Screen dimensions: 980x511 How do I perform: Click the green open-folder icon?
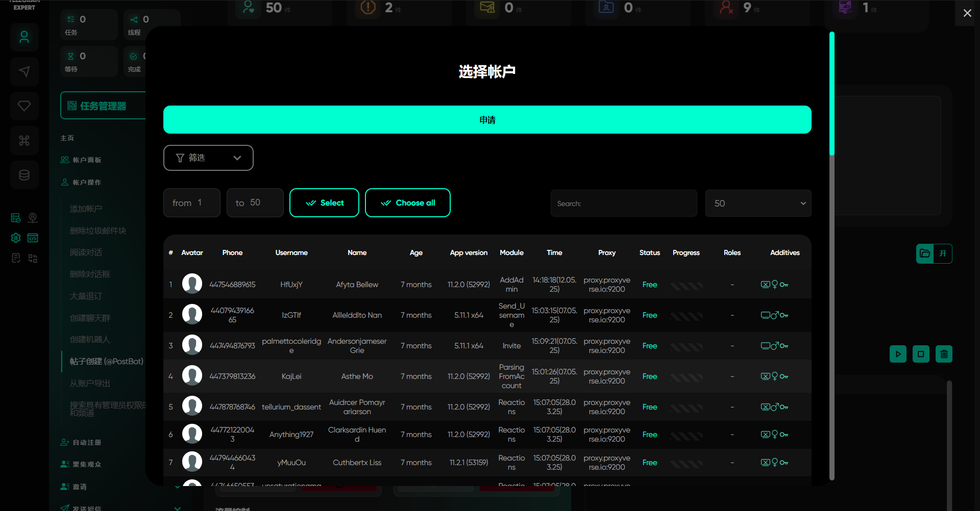924,253
